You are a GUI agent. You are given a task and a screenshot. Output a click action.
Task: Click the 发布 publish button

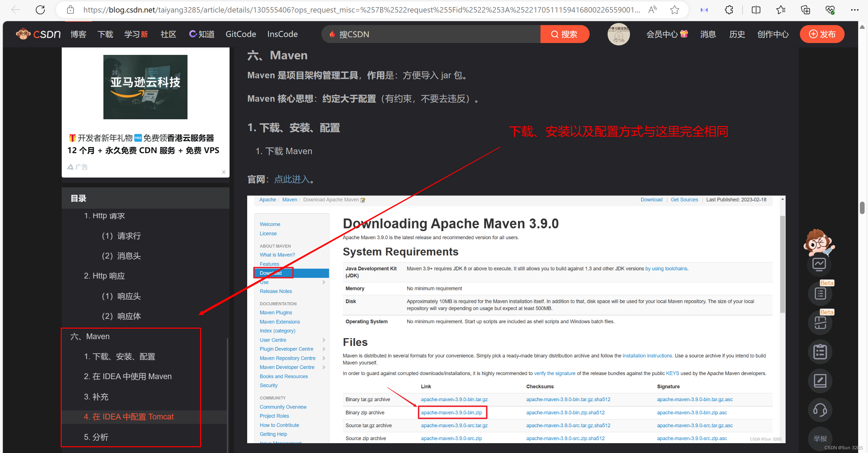coord(822,34)
